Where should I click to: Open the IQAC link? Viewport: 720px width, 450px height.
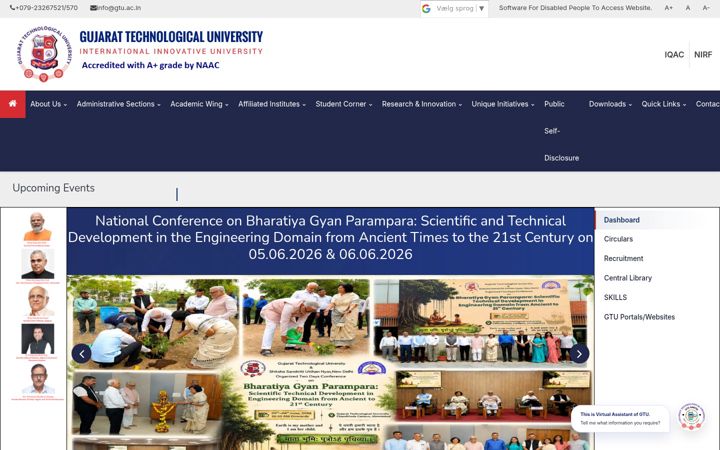[x=674, y=55]
